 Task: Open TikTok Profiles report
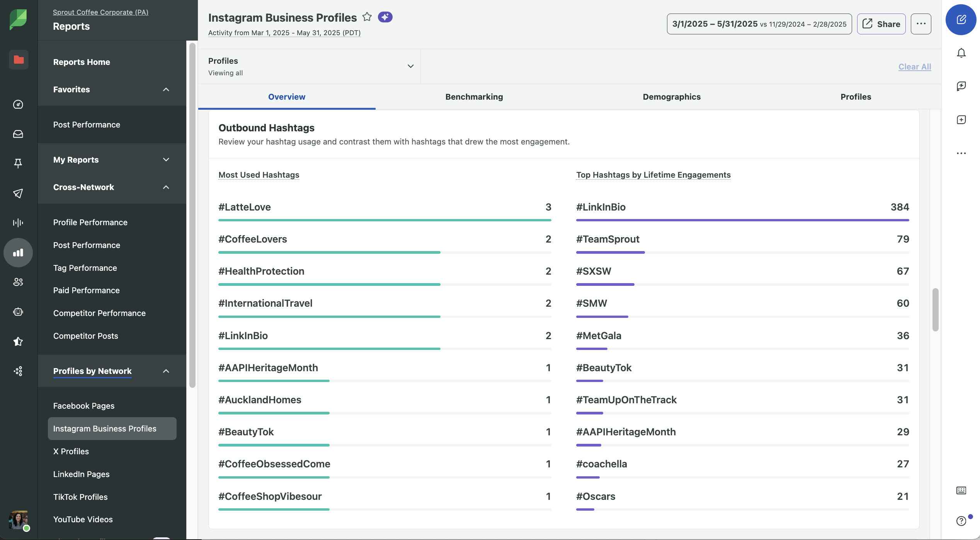pyautogui.click(x=80, y=497)
